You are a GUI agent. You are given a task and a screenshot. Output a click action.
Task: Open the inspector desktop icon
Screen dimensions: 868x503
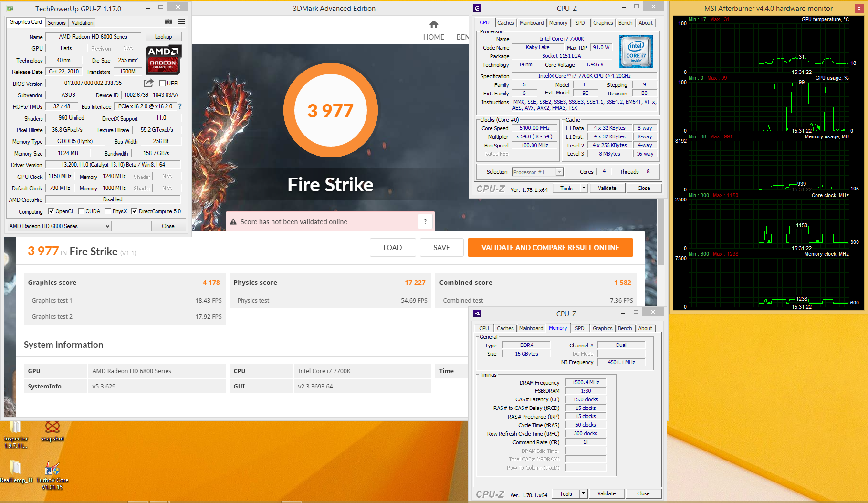pyautogui.click(x=16, y=435)
